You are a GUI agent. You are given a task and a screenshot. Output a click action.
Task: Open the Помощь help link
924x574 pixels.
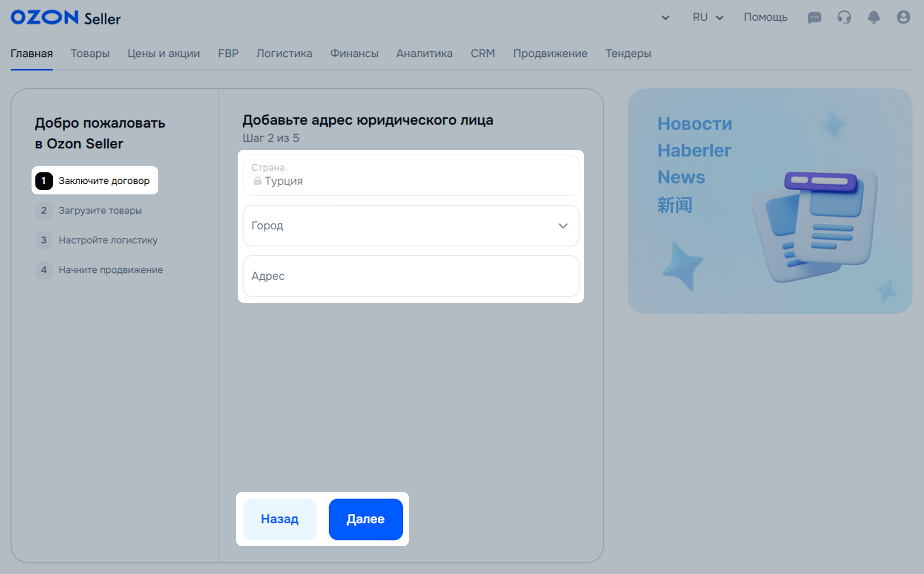[765, 17]
